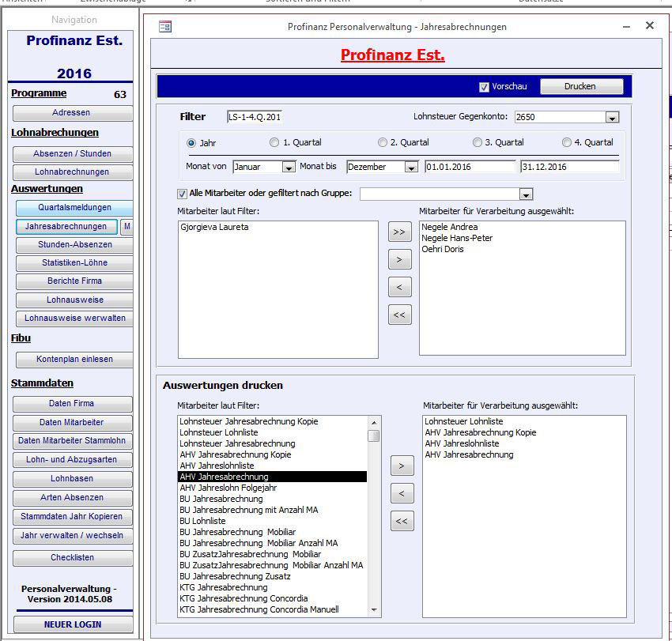The width and height of the screenshot is (672, 641).
Task: Open the Gruppe filter dropdown
Action: point(527,194)
